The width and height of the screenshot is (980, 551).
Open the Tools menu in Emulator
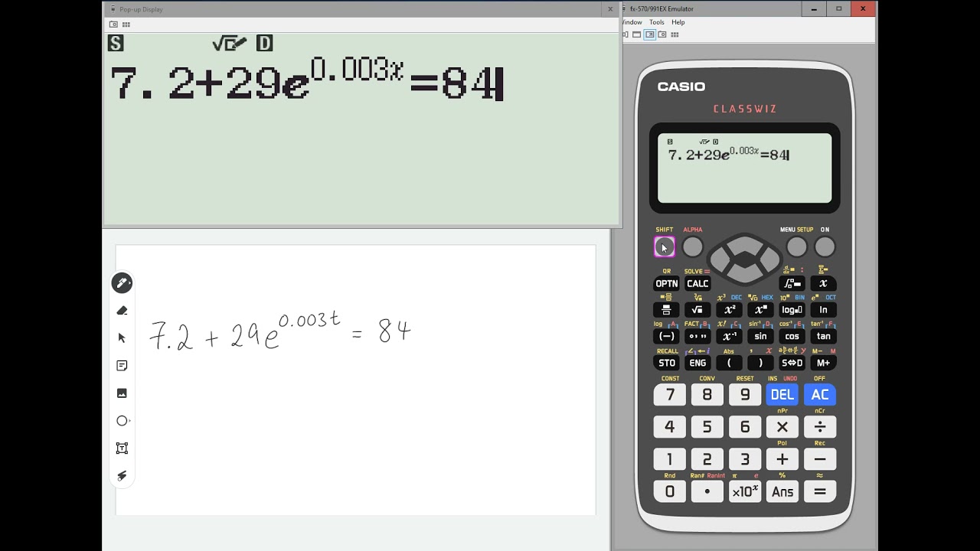(x=657, y=22)
